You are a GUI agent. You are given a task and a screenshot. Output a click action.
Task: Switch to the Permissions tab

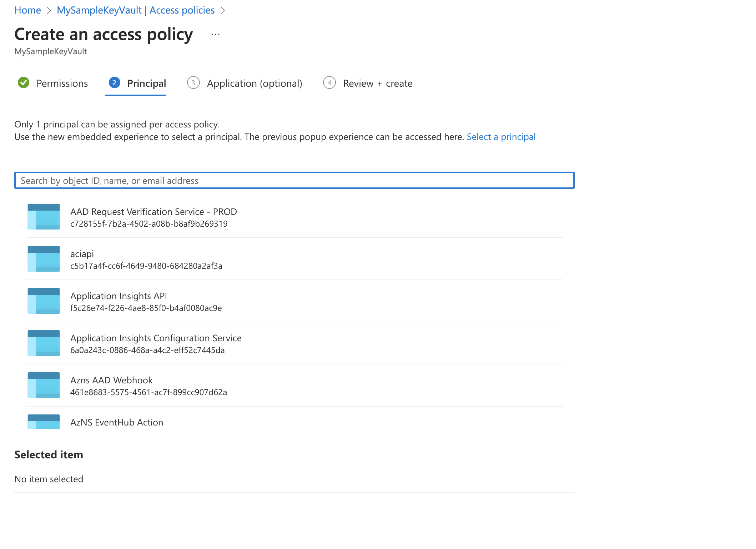coord(62,83)
